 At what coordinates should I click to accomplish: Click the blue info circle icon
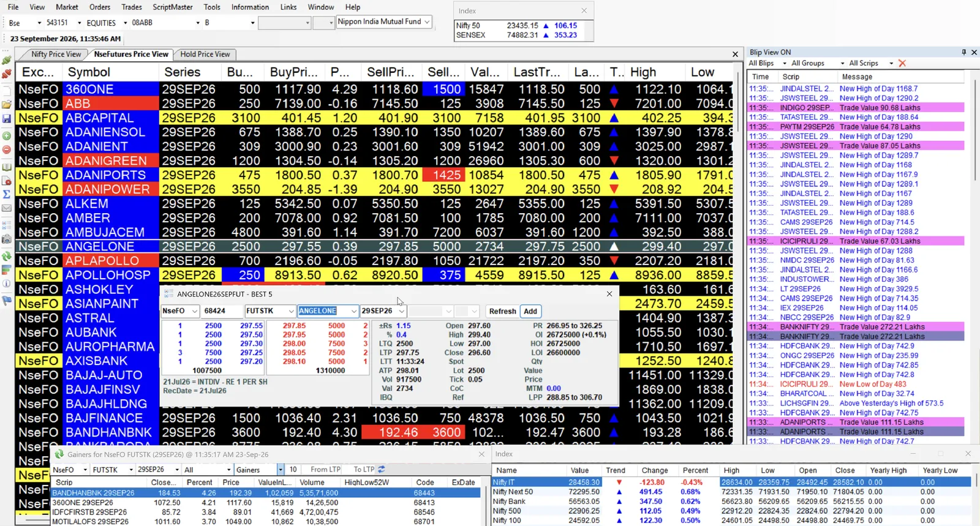coord(7,284)
